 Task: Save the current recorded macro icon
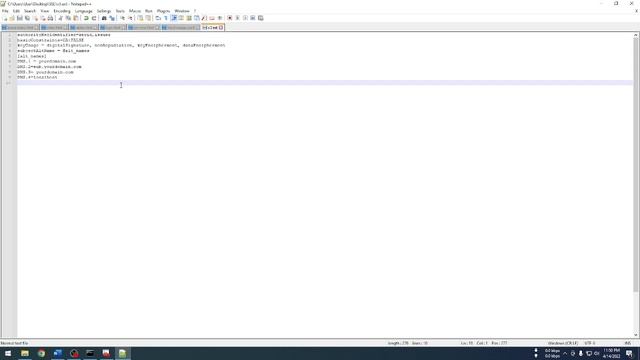(260, 18)
